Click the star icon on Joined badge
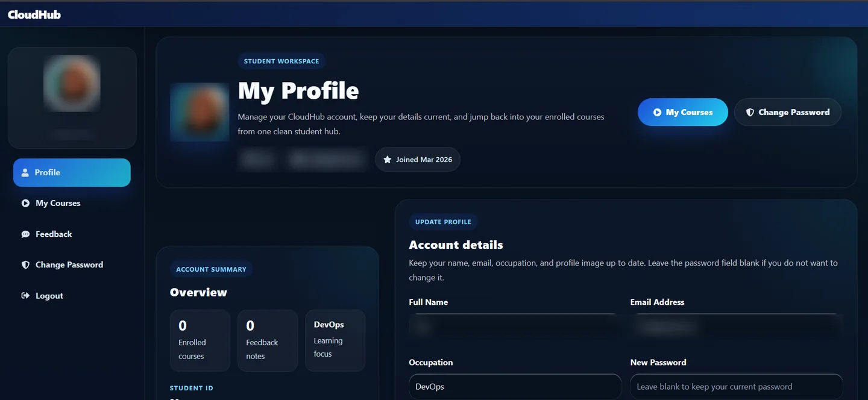The width and height of the screenshot is (868, 400). (x=387, y=160)
